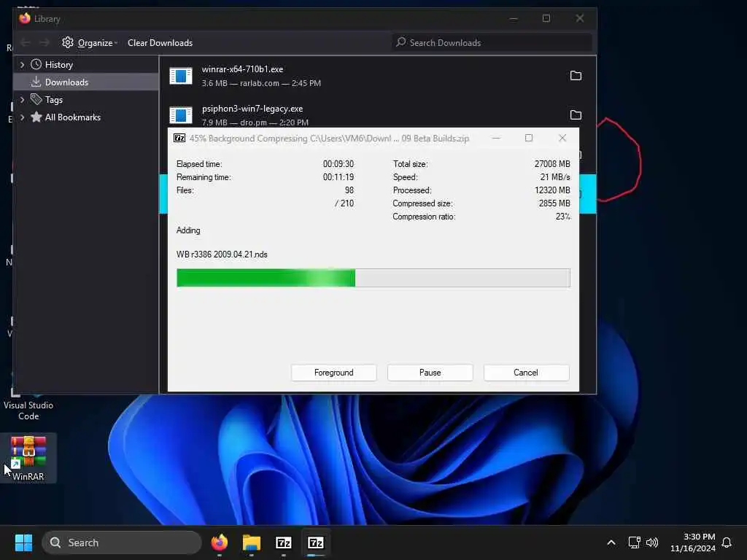The width and height of the screenshot is (747, 560).
Task: Click the Firefox logo in Library title bar
Action: click(25, 18)
